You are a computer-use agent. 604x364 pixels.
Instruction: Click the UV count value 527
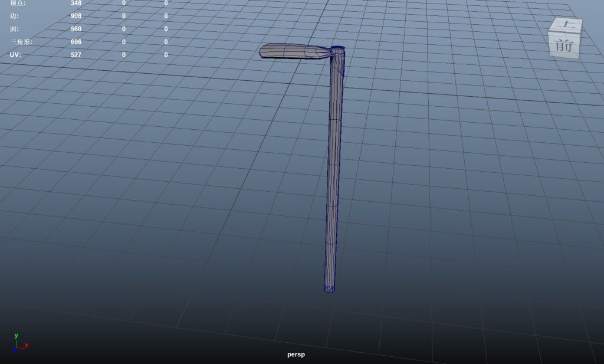click(76, 55)
